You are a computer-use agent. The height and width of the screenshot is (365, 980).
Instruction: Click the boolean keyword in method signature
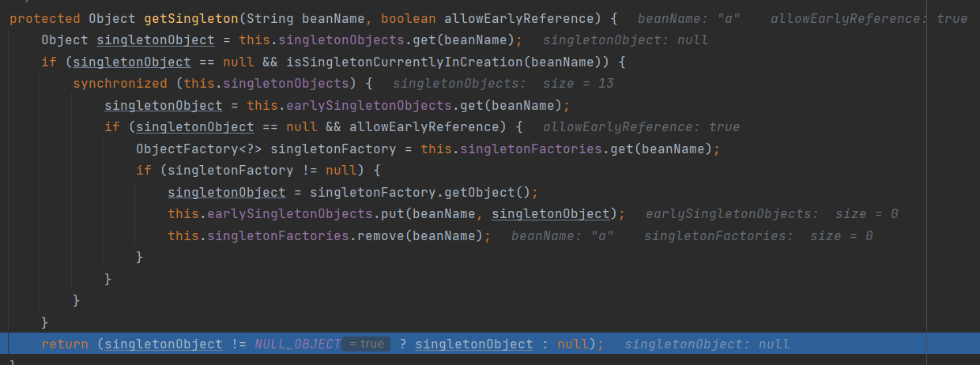409,18
